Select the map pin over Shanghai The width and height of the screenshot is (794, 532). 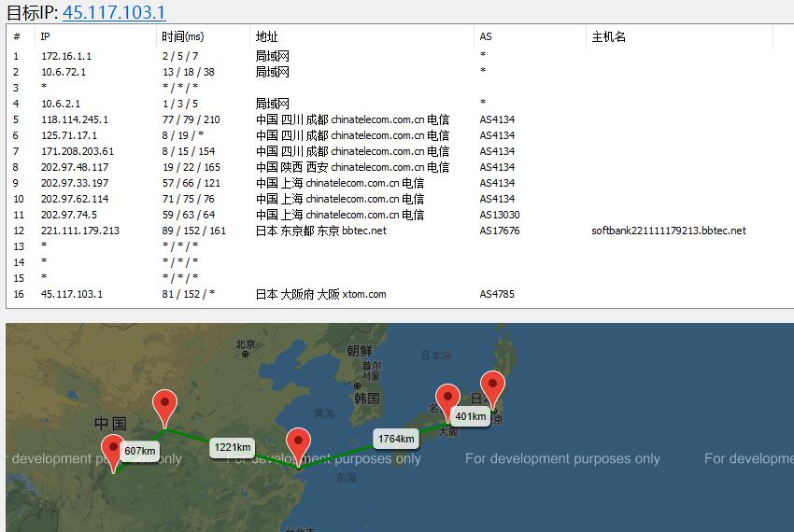tap(298, 446)
